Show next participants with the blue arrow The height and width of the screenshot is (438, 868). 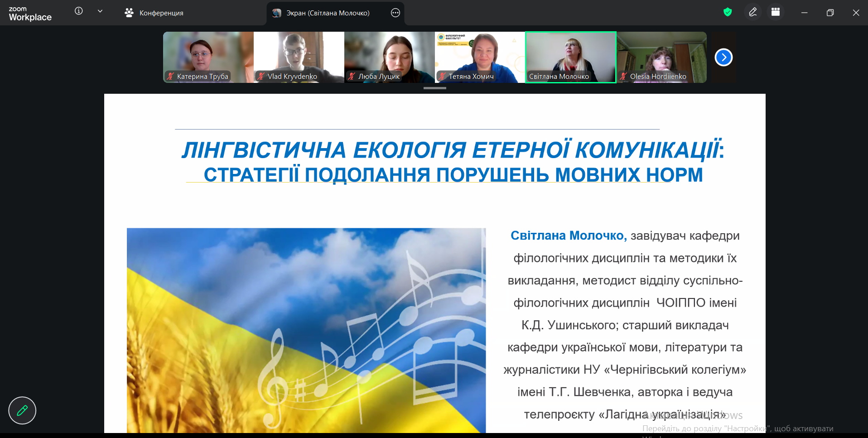(723, 58)
